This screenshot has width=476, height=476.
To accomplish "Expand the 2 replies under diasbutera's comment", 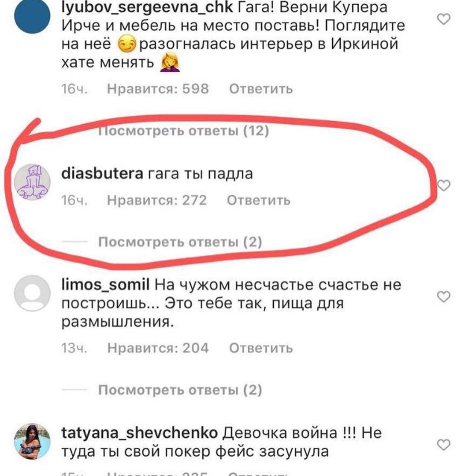I will pos(180,242).
